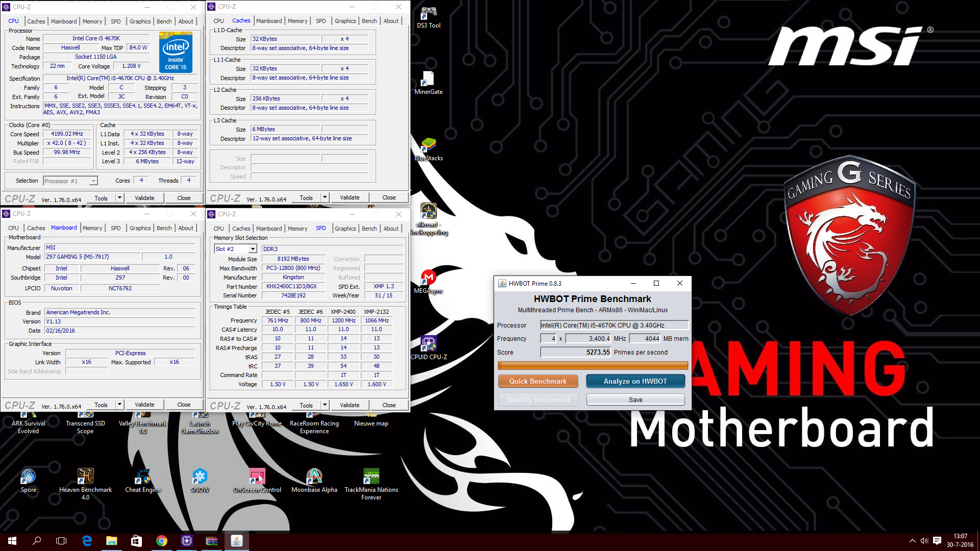This screenshot has width=980, height=551.
Task: Click the HWBOT frequency 3,400.4 field
Action: (x=588, y=338)
